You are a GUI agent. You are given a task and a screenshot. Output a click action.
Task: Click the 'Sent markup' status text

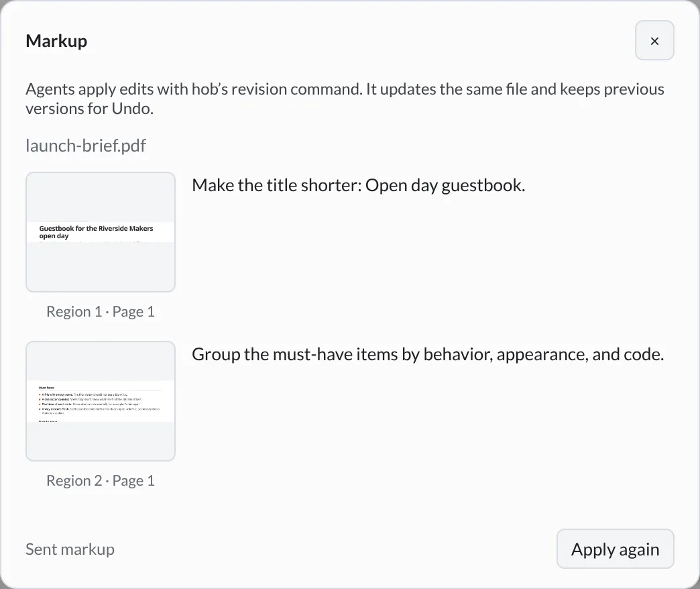coord(70,549)
